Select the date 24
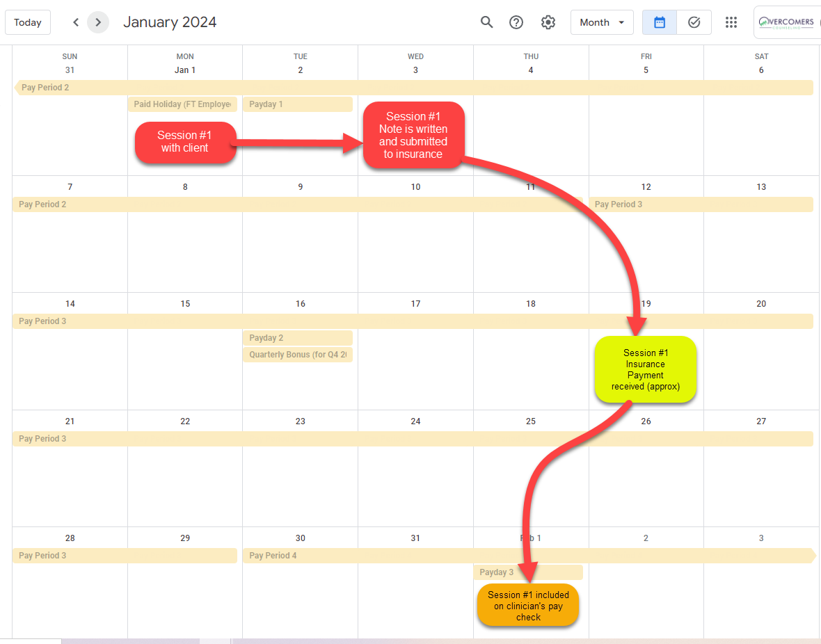Viewport: 821px width, 644px height. [x=416, y=421]
